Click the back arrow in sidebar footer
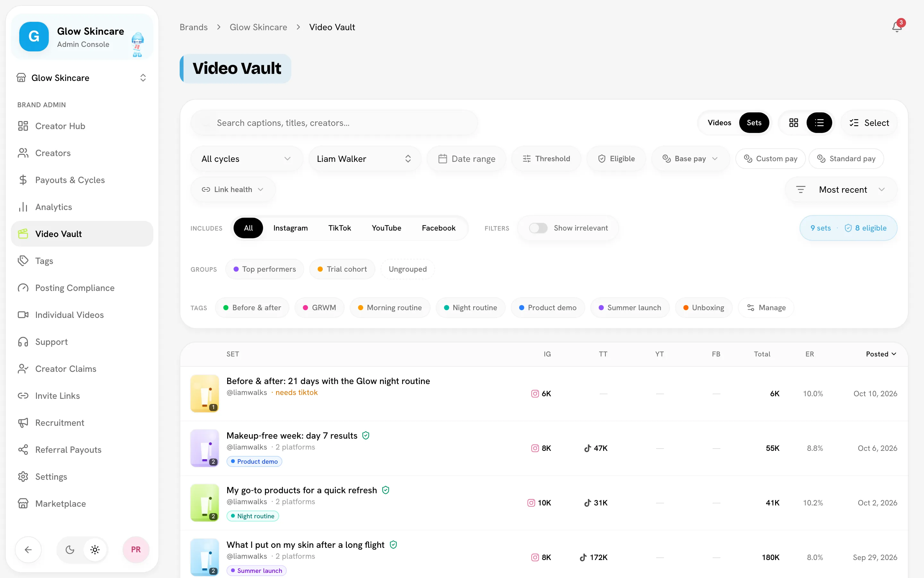924x578 pixels. tap(28, 550)
